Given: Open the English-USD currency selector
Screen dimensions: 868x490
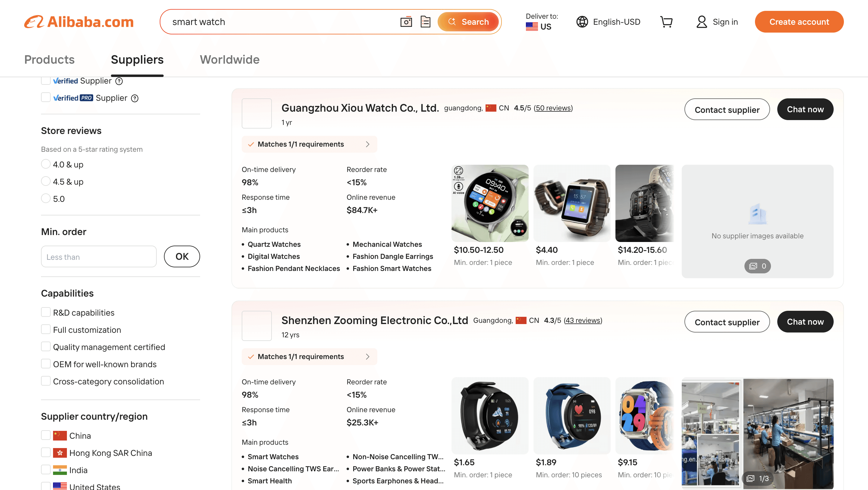Looking at the screenshot, I should tap(617, 22).
